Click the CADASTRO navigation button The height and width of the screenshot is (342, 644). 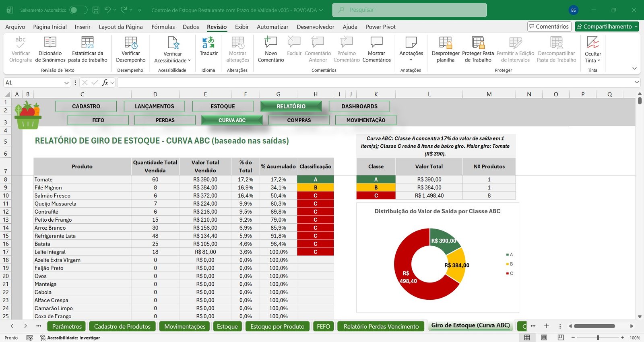pyautogui.click(x=86, y=106)
